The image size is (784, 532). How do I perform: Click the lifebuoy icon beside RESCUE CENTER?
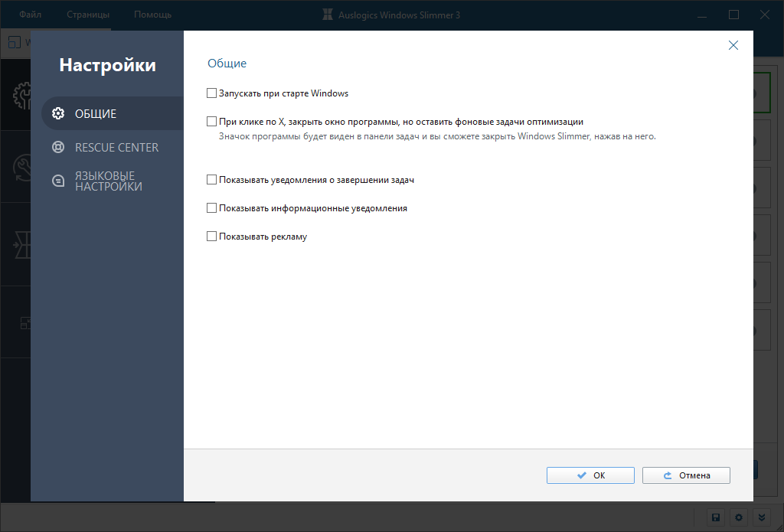pyautogui.click(x=58, y=147)
